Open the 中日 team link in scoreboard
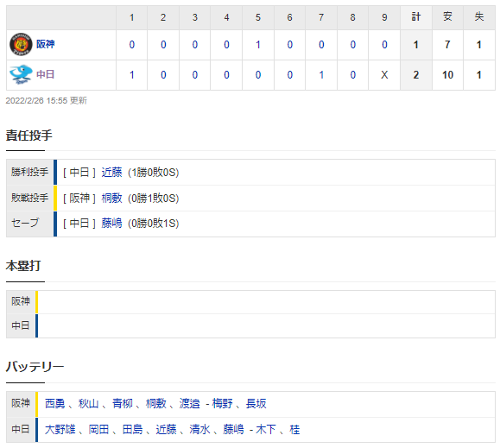The width and height of the screenshot is (500, 448). coord(45,74)
